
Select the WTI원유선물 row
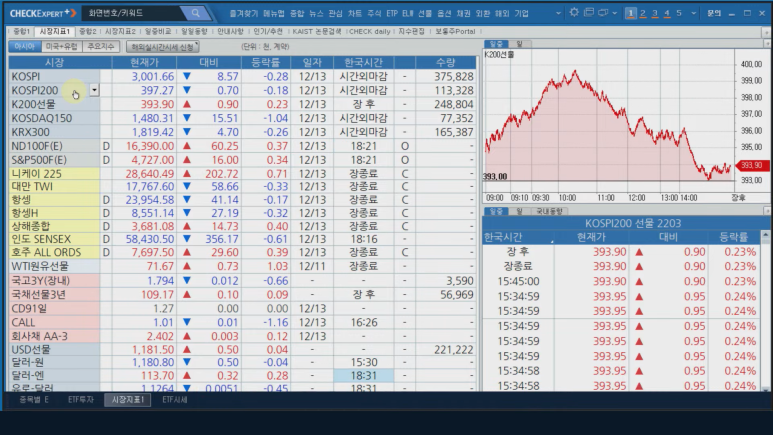(243, 266)
